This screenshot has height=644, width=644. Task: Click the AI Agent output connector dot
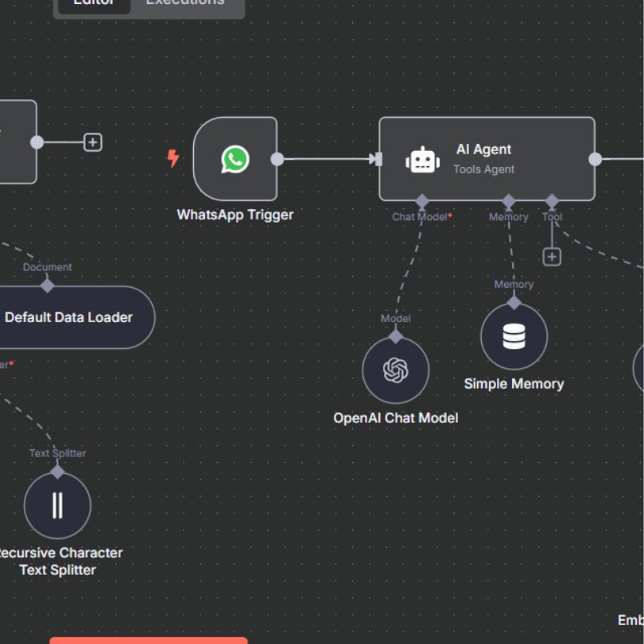[595, 159]
